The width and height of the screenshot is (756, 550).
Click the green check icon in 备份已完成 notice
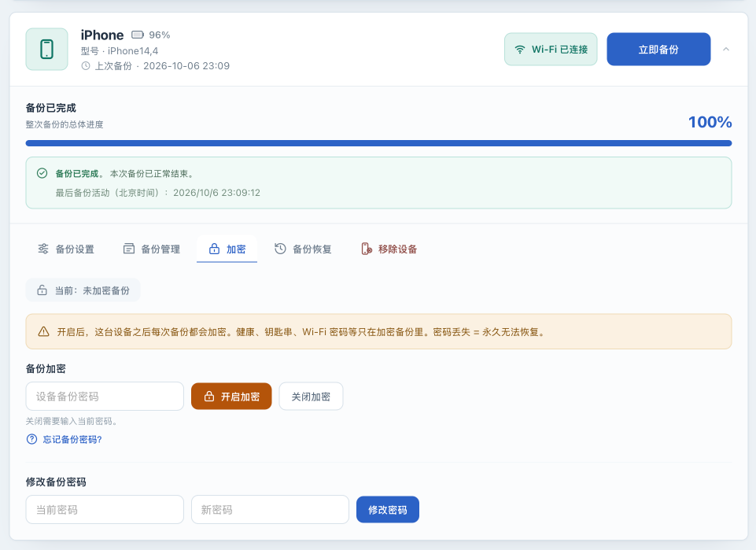pyautogui.click(x=42, y=173)
